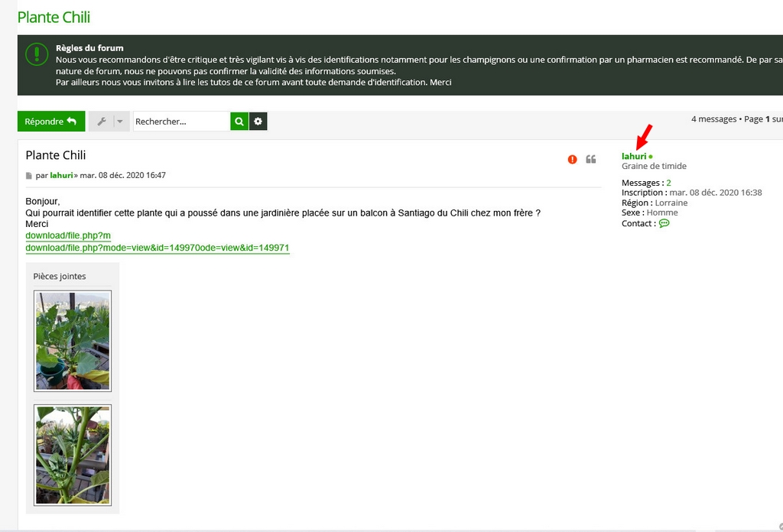Report this post via exclamation icon
Screen dimensions: 783x532
[573, 159]
